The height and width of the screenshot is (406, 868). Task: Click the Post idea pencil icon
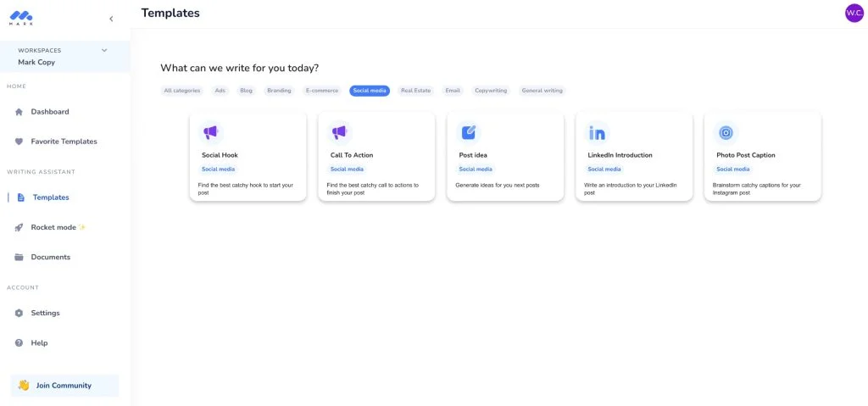click(x=468, y=132)
